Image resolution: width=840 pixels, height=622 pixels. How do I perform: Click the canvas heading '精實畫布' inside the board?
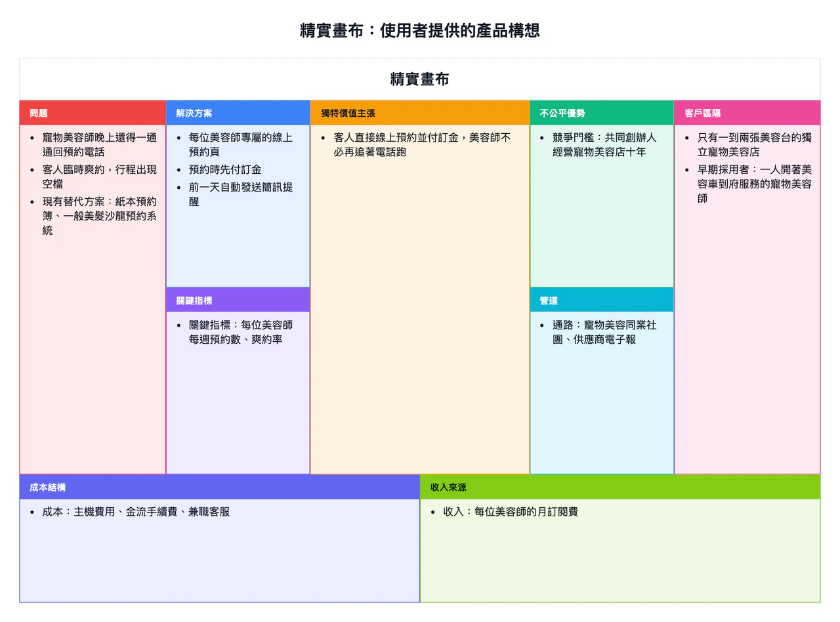(420, 79)
